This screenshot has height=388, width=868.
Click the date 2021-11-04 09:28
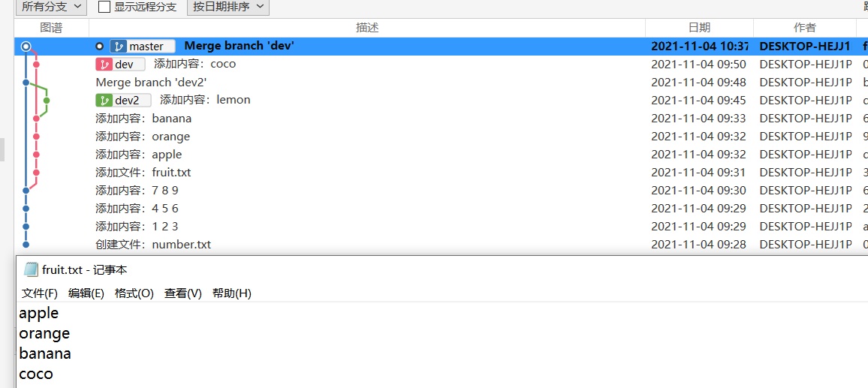(698, 244)
